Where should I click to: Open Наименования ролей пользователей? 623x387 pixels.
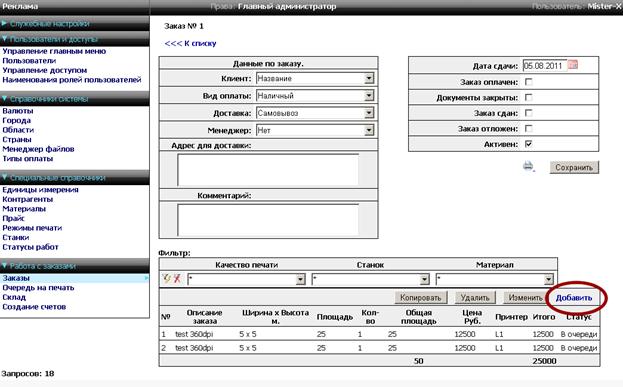point(72,80)
